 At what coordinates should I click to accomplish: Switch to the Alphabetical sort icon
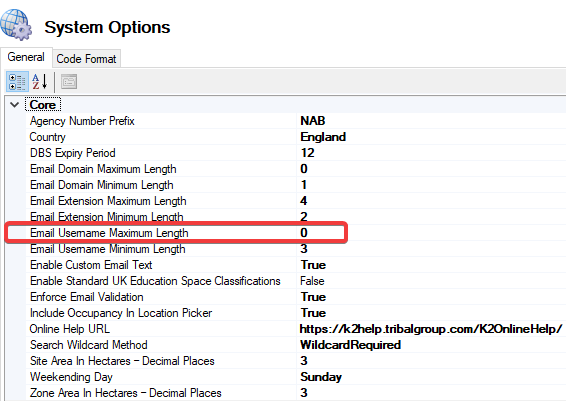pos(40,82)
